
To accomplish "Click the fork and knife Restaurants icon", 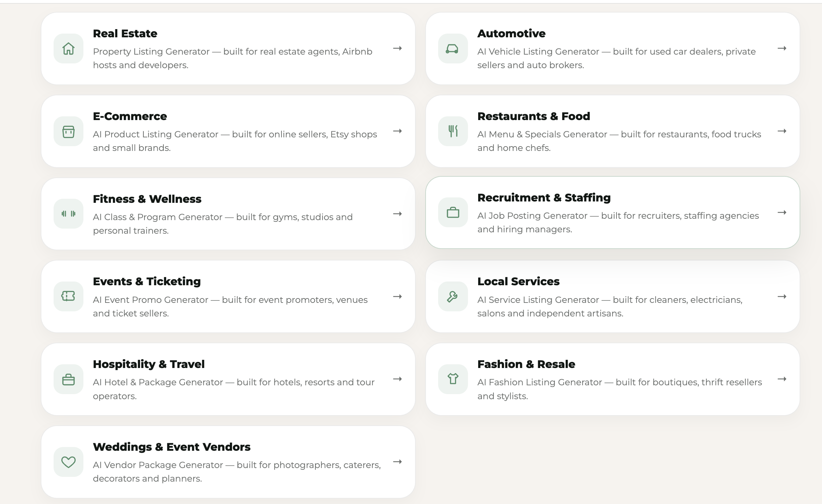I will pos(453,131).
